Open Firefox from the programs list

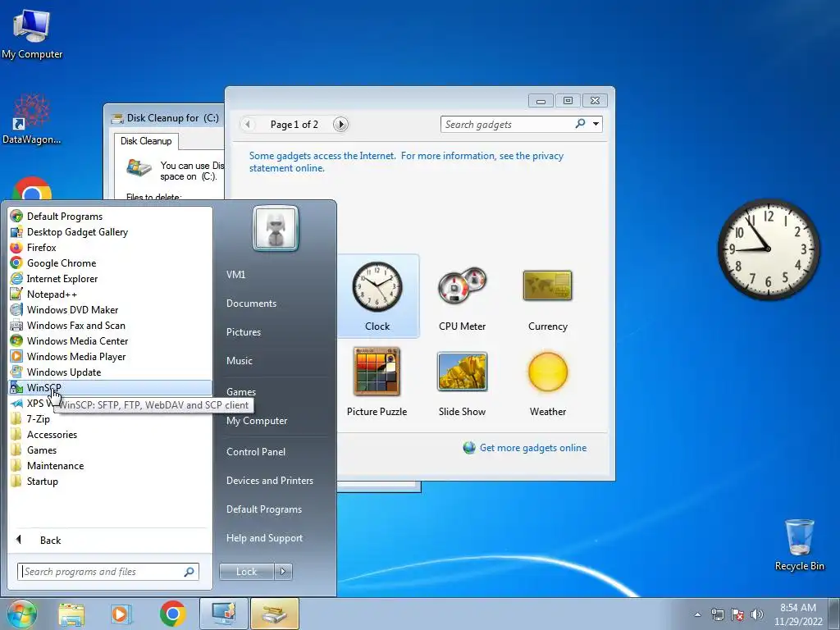(x=111, y=248)
